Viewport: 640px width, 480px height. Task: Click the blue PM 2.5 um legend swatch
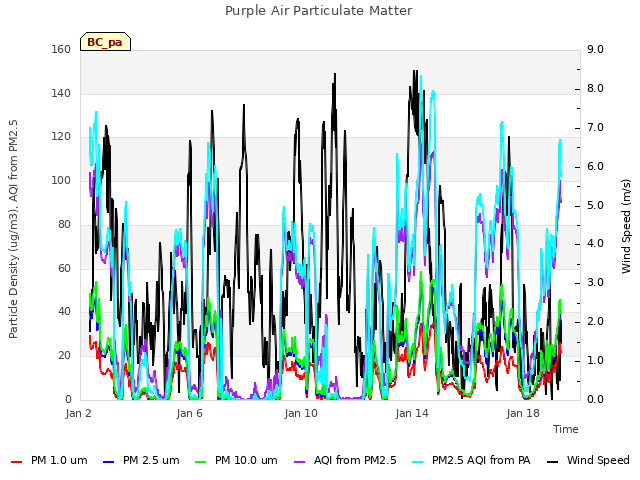coord(109,462)
